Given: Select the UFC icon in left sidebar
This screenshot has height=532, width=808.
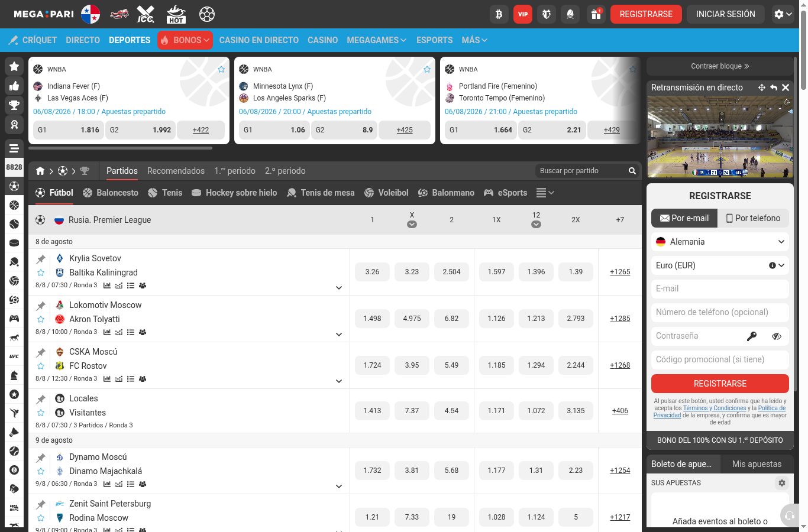Looking at the screenshot, I should [x=14, y=356].
